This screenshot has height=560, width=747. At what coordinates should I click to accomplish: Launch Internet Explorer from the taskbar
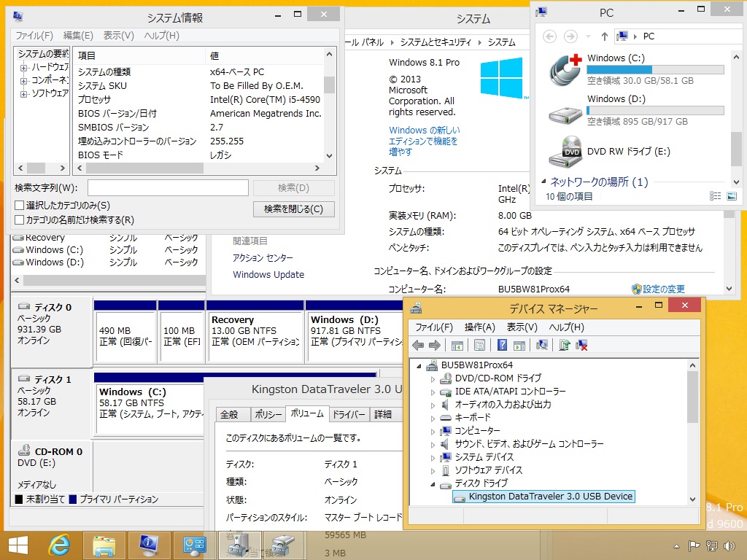click(60, 545)
